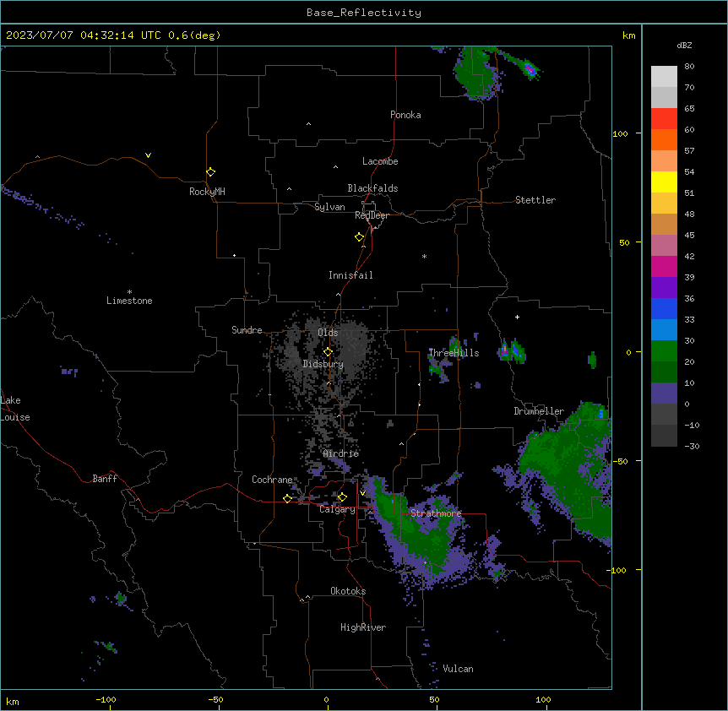
Task: Click the Stettler town label
Action: click(x=535, y=200)
